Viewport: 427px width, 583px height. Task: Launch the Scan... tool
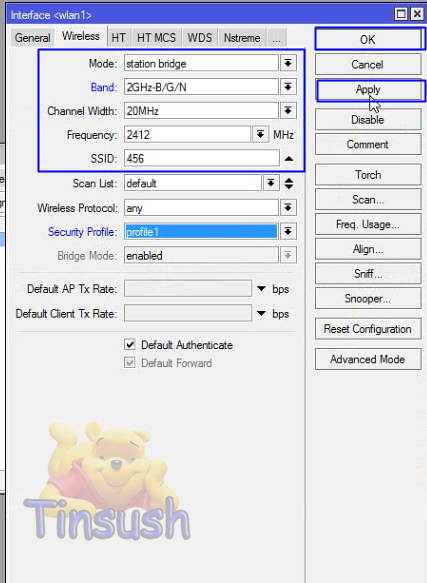368,200
